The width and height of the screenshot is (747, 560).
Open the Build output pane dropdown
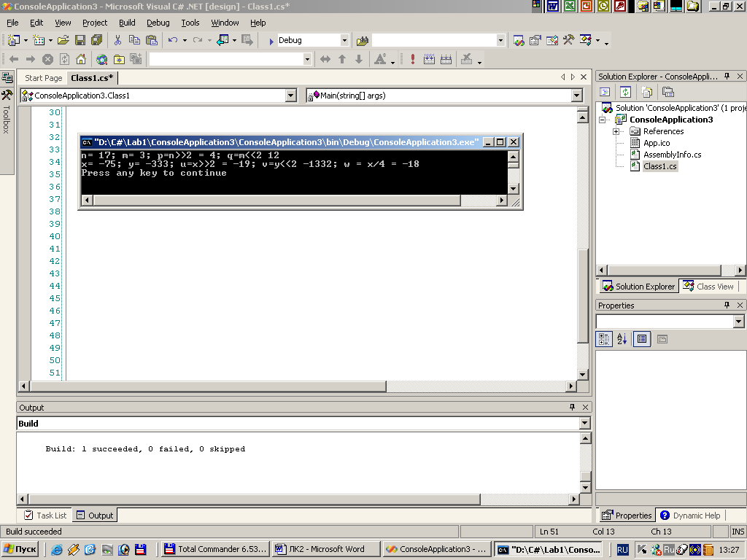click(585, 424)
